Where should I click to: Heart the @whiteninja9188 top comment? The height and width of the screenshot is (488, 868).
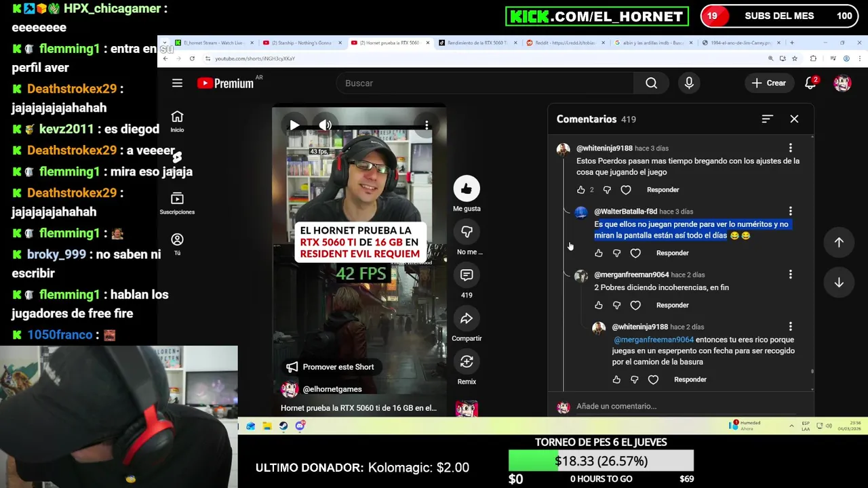[x=626, y=190]
